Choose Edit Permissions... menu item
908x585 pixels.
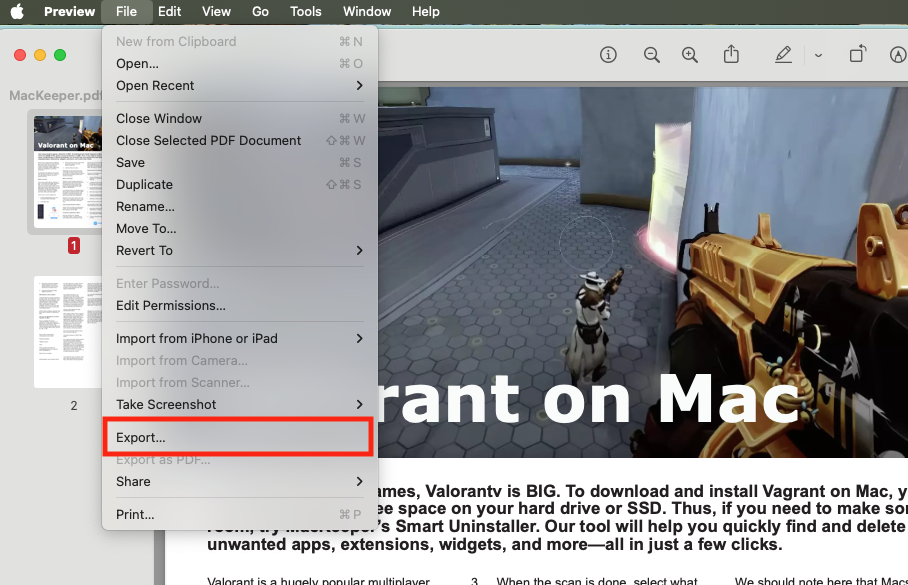pos(171,306)
